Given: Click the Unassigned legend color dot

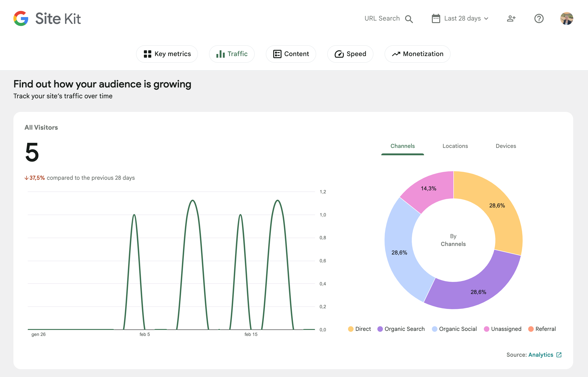Looking at the screenshot, I should (487, 329).
